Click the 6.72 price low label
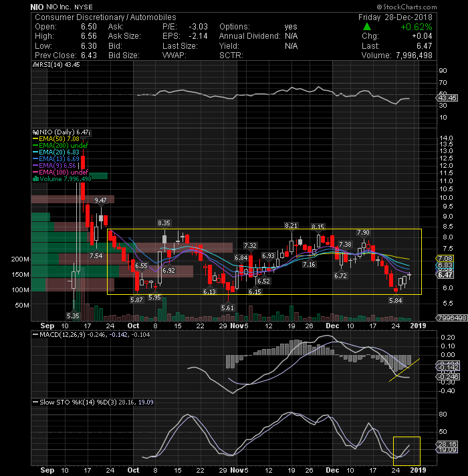The image size is (468, 476). tap(340, 276)
